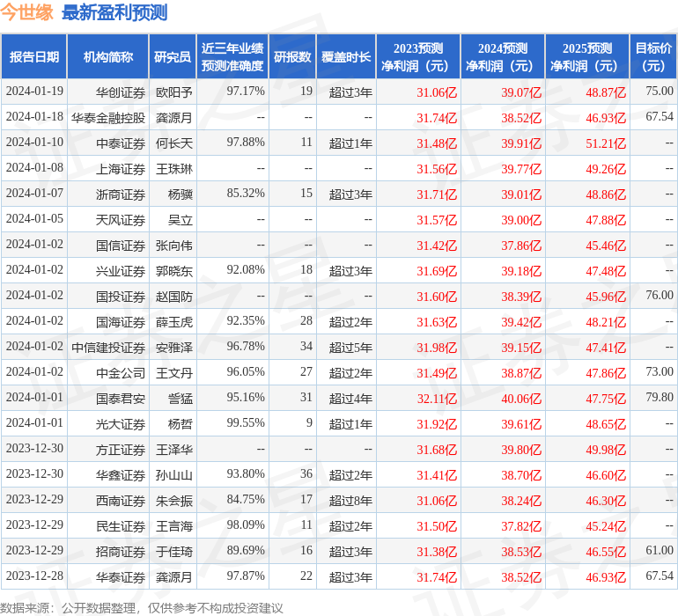Viewport: 678px width, 616px height.
Task: Click the 数据来源 footnote text
Action: [x=142, y=609]
